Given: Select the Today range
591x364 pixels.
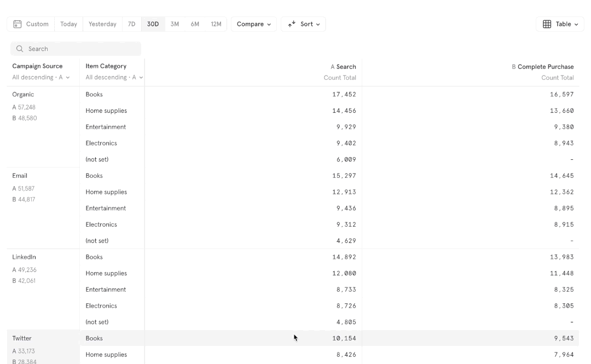Looking at the screenshot, I should coord(68,24).
